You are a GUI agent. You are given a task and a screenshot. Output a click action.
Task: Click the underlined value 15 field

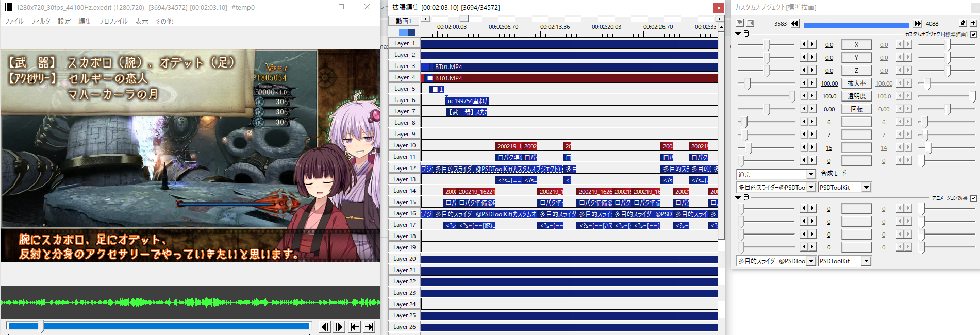pyautogui.click(x=829, y=148)
